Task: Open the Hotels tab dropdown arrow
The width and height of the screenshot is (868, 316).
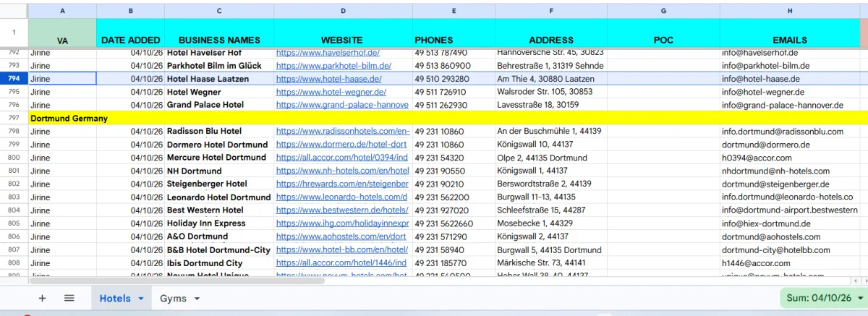Action: [x=141, y=298]
